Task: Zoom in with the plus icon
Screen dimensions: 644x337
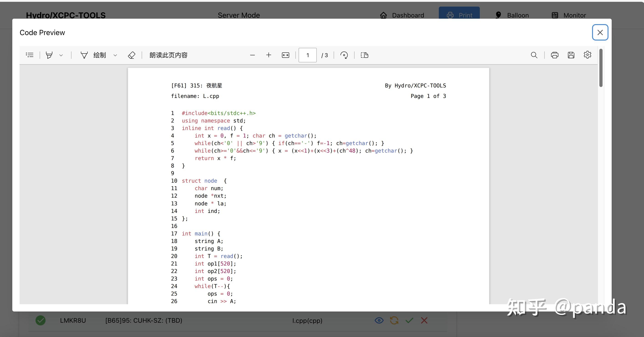Action: coord(269,55)
